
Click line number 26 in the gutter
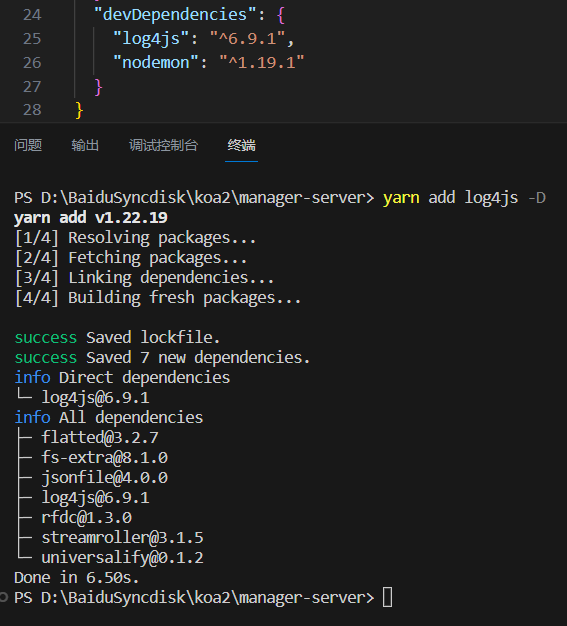[32, 63]
